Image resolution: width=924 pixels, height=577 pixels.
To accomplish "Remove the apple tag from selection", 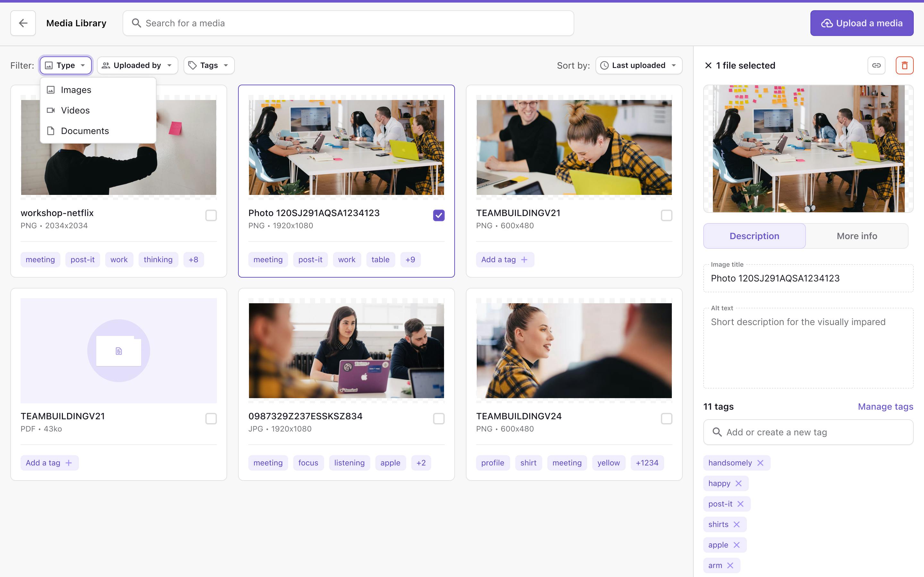I will pyautogui.click(x=737, y=545).
